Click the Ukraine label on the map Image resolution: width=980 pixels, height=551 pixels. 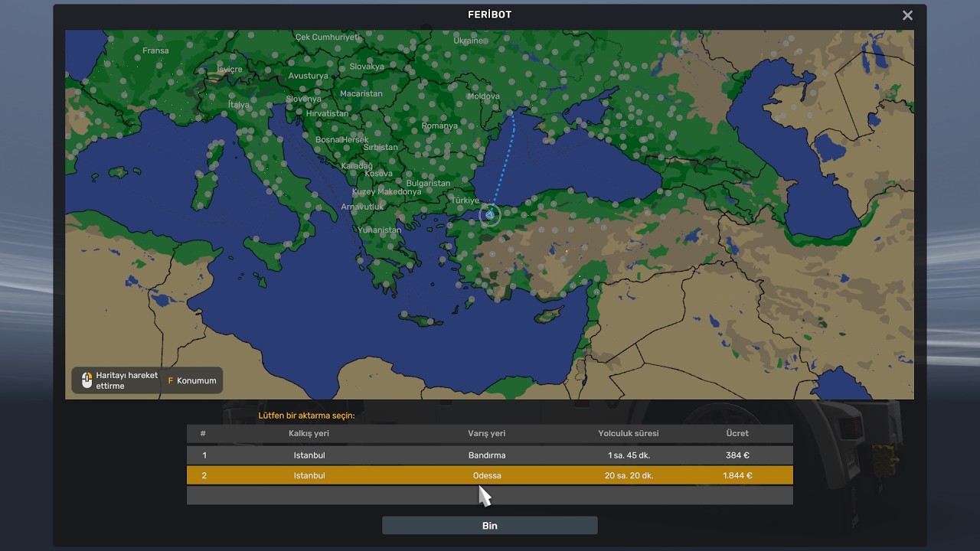469,41
